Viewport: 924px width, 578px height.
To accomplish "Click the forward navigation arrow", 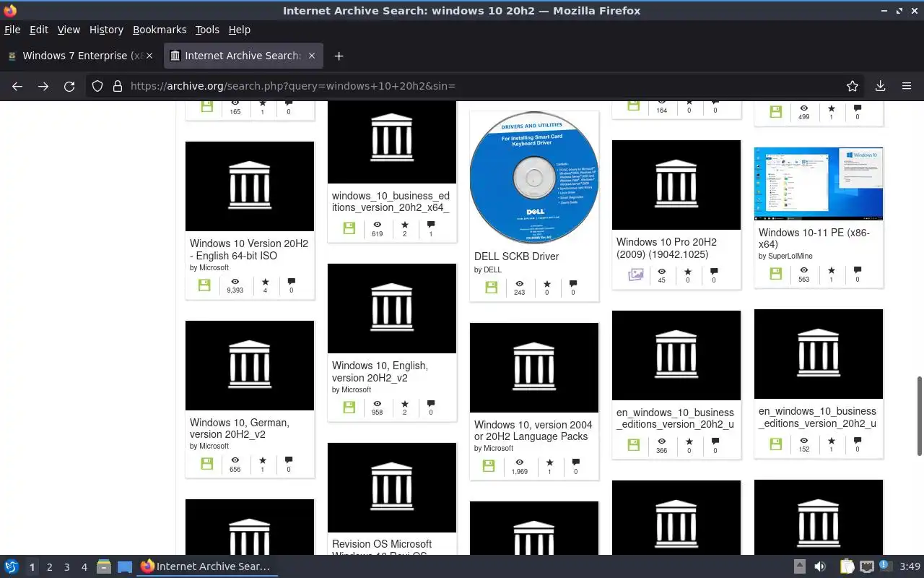I will pyautogui.click(x=43, y=86).
